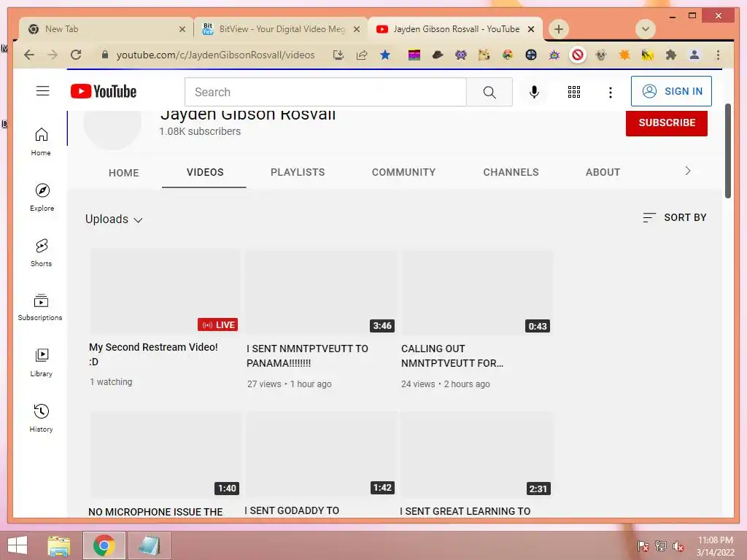Open I SENT NMNTPTVEUTT TO PANAMA video

click(307, 356)
